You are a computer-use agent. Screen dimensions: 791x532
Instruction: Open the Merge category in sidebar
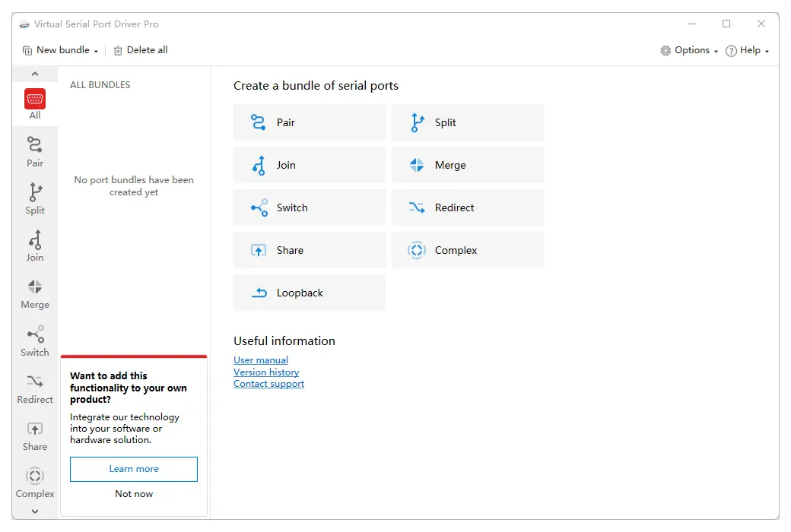coord(35,293)
